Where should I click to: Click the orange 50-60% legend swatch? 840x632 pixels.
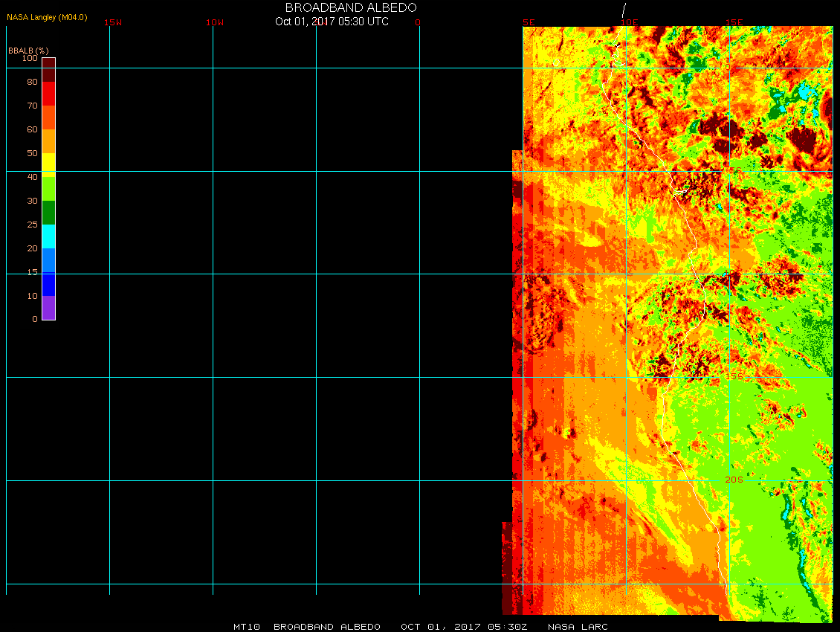[48, 141]
